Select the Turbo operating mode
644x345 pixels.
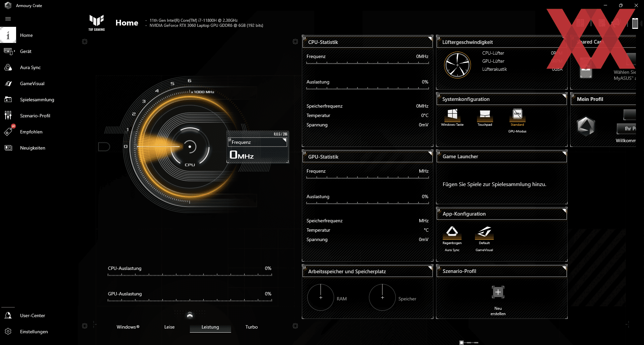point(252,327)
